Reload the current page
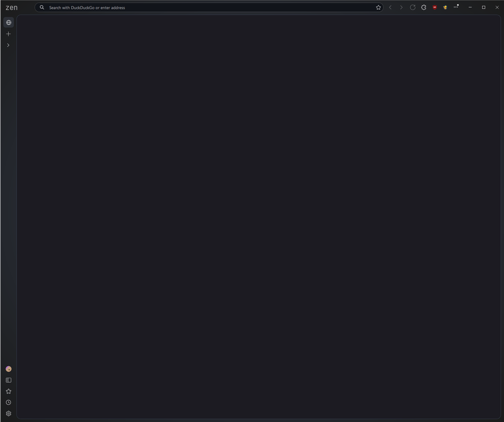504x422 pixels. click(x=413, y=7)
